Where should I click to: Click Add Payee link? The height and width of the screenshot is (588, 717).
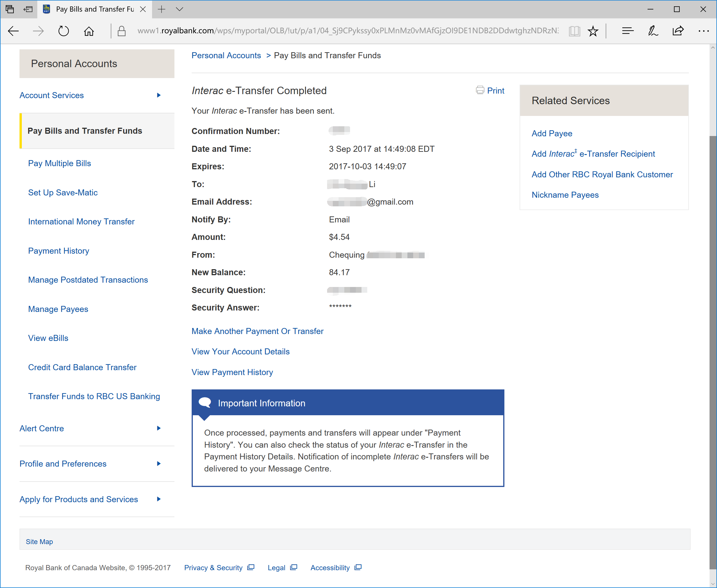(x=552, y=133)
